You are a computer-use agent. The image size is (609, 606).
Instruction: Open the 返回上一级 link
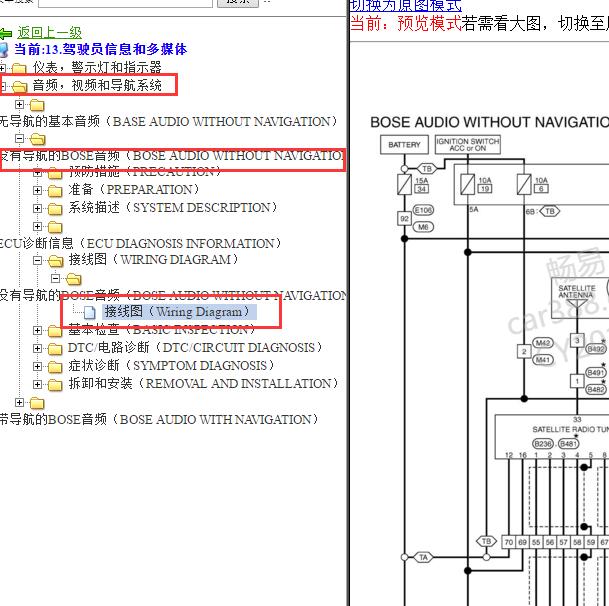[49, 33]
